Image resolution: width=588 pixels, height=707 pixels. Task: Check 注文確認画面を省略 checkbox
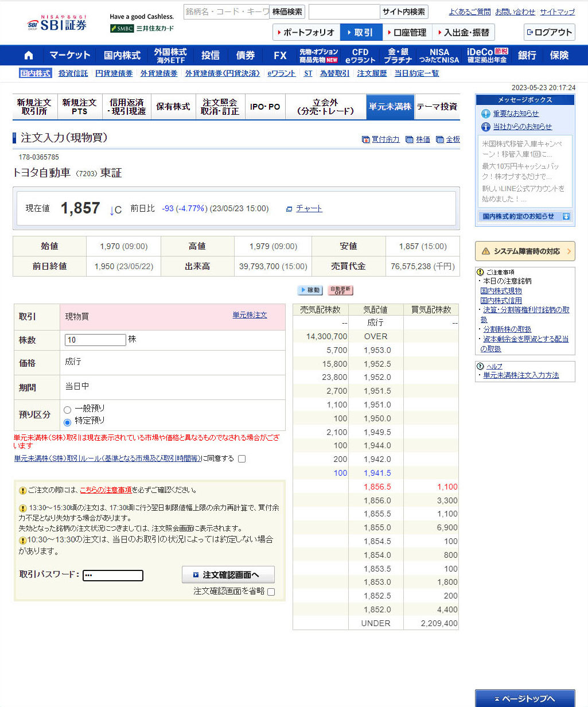(271, 592)
